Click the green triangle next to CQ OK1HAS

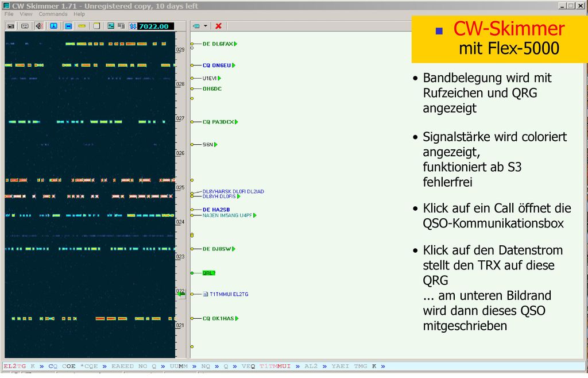click(x=237, y=319)
